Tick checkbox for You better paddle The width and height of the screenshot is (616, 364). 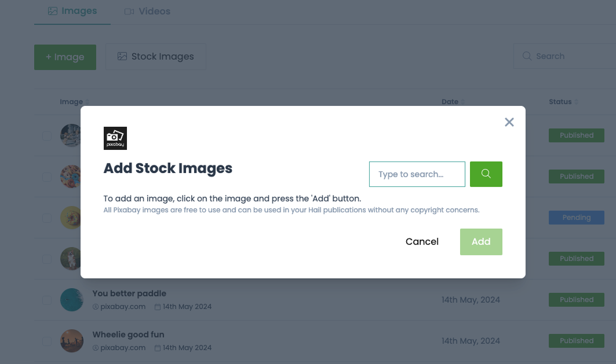pos(47,300)
